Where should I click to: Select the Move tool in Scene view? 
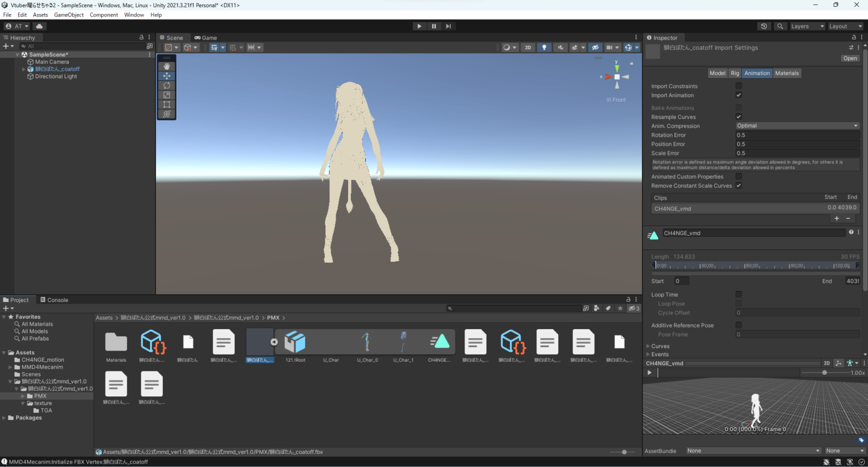(x=166, y=76)
